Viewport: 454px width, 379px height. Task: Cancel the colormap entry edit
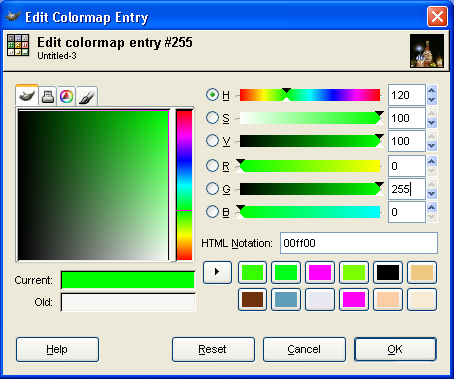tap(304, 349)
